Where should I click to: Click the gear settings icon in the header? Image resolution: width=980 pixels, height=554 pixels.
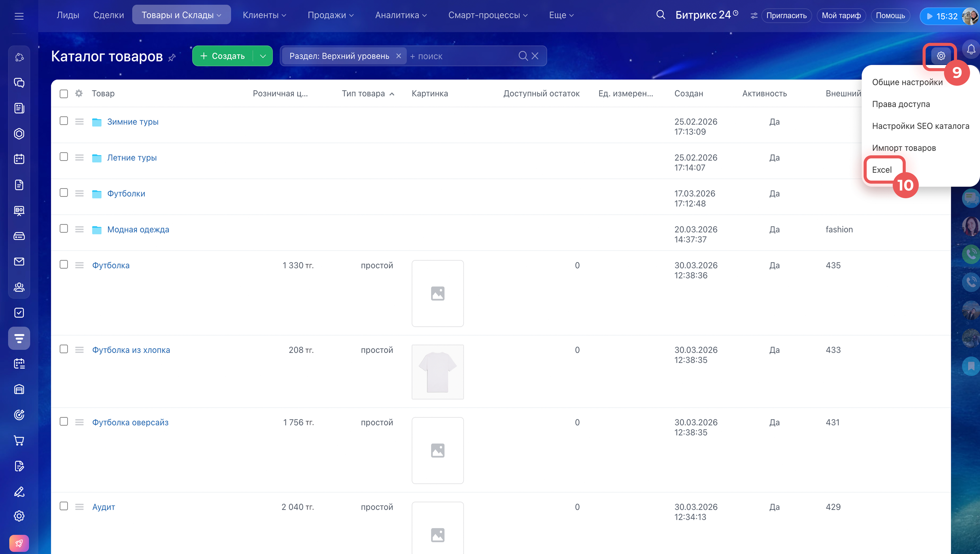(940, 56)
